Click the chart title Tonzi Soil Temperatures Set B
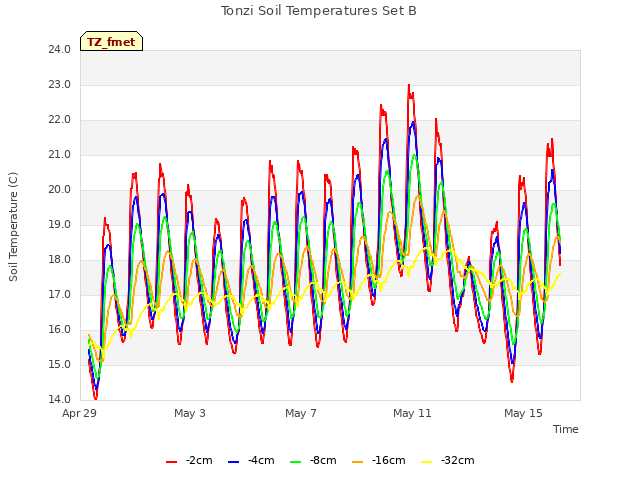 (x=319, y=11)
